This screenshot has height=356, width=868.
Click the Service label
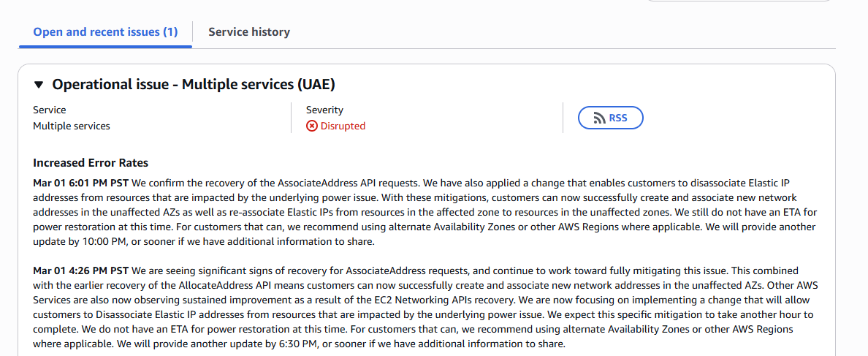(x=49, y=110)
